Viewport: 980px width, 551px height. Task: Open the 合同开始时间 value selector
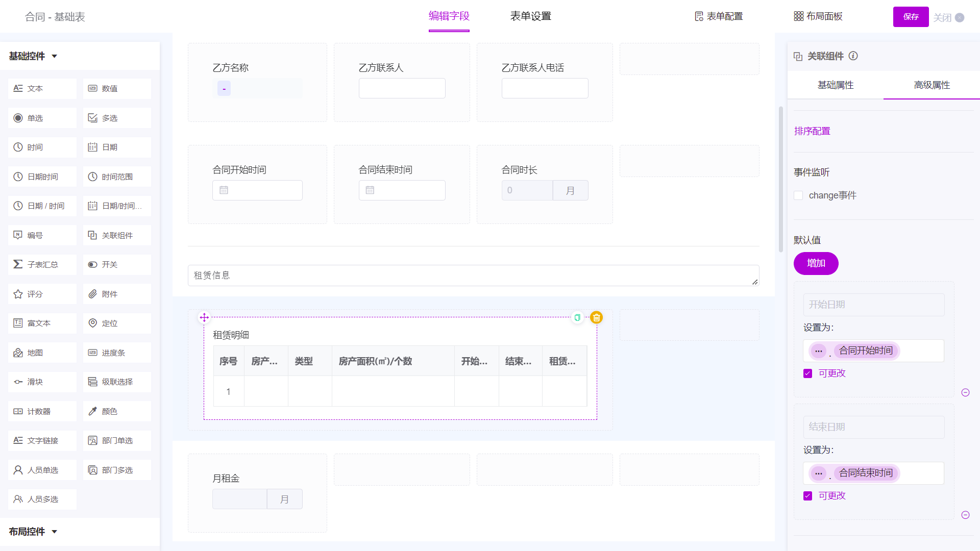tap(874, 351)
